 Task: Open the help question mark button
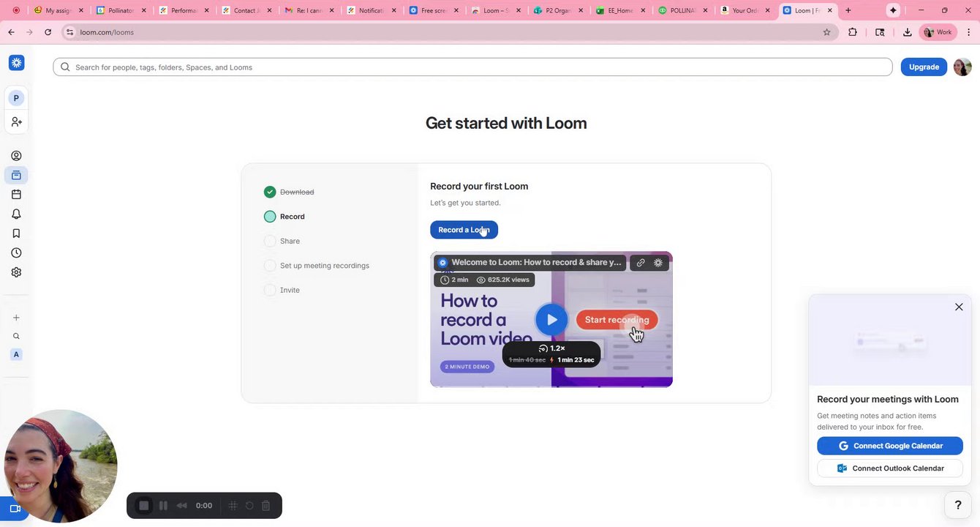tap(958, 505)
